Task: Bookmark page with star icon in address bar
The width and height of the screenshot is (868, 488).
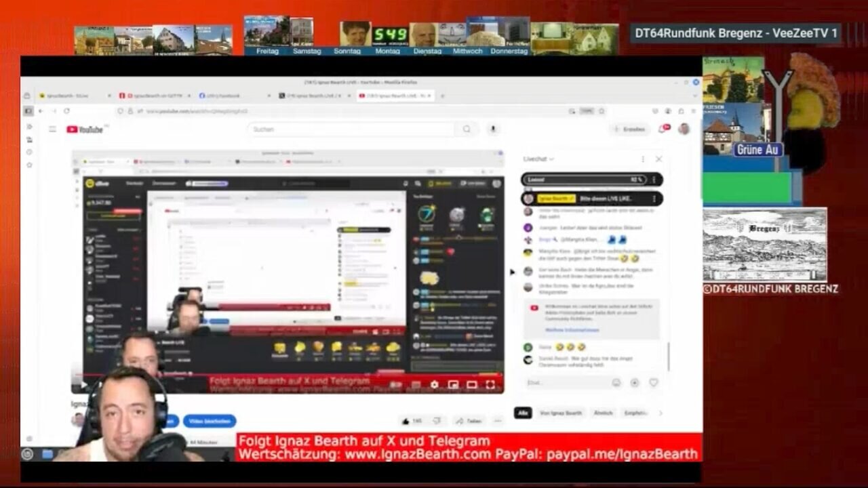Action: click(x=601, y=111)
